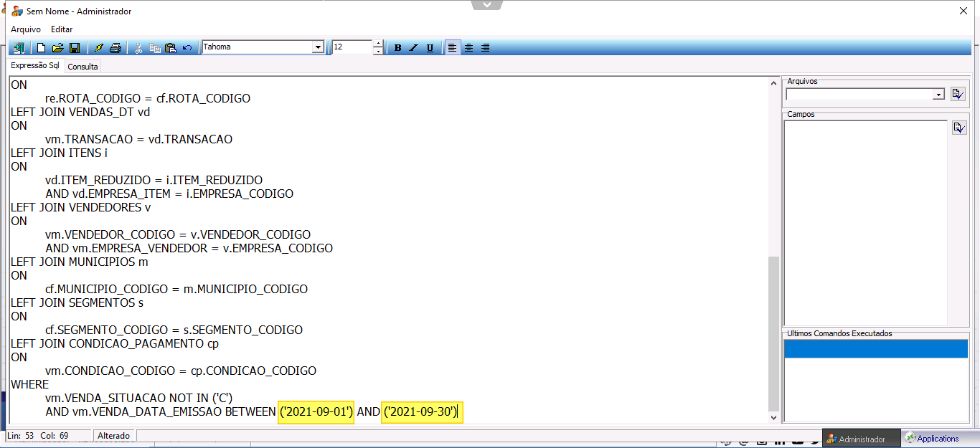The height and width of the screenshot is (448, 980).
Task: Close the Sem Nome window
Action: (x=963, y=11)
